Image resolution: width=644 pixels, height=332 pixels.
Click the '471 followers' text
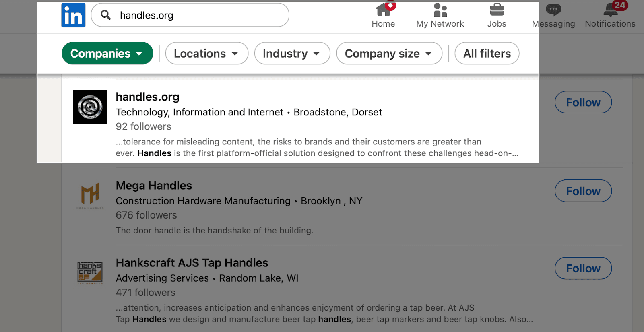145,292
